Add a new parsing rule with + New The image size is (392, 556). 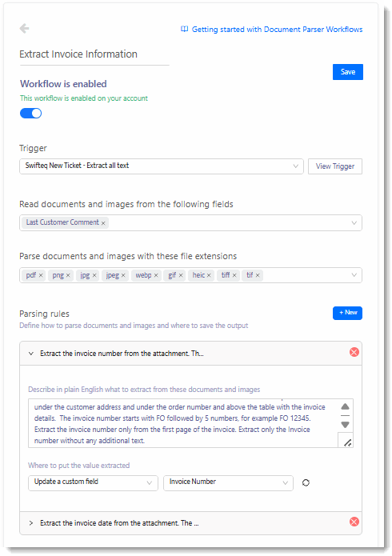pyautogui.click(x=348, y=313)
